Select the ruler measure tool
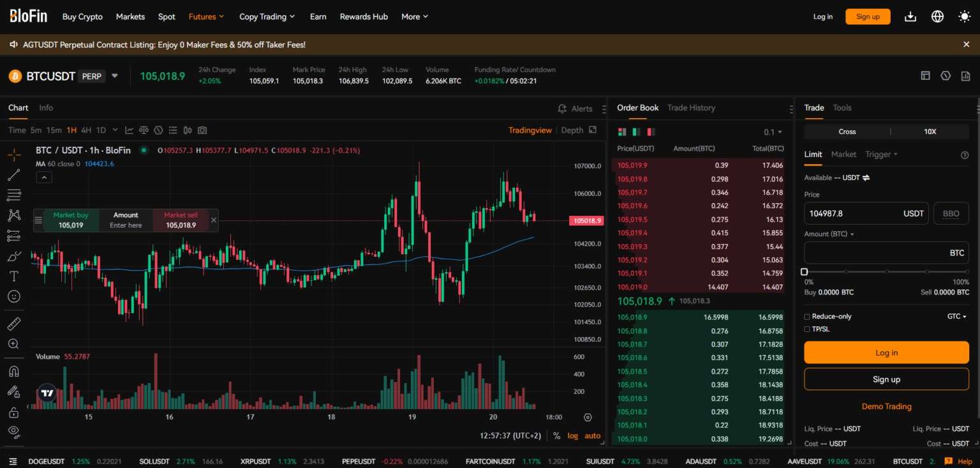The height and width of the screenshot is (468, 980). click(x=14, y=324)
